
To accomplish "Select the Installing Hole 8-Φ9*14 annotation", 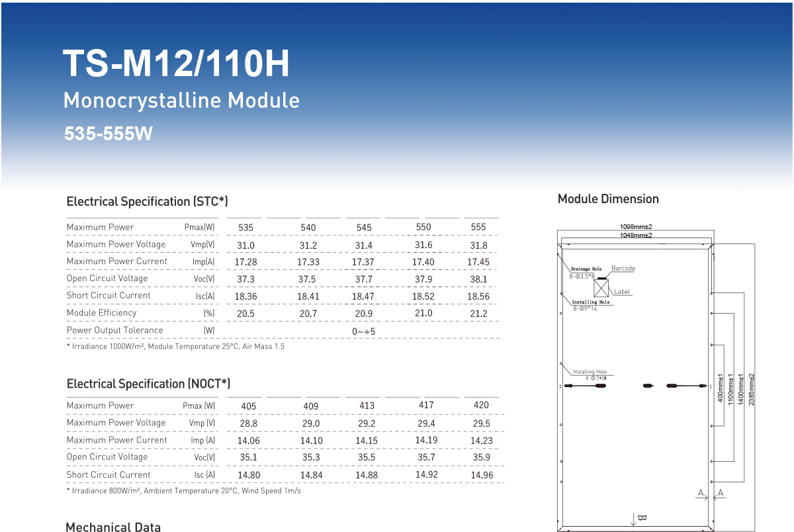I will pyautogui.click(x=591, y=305).
